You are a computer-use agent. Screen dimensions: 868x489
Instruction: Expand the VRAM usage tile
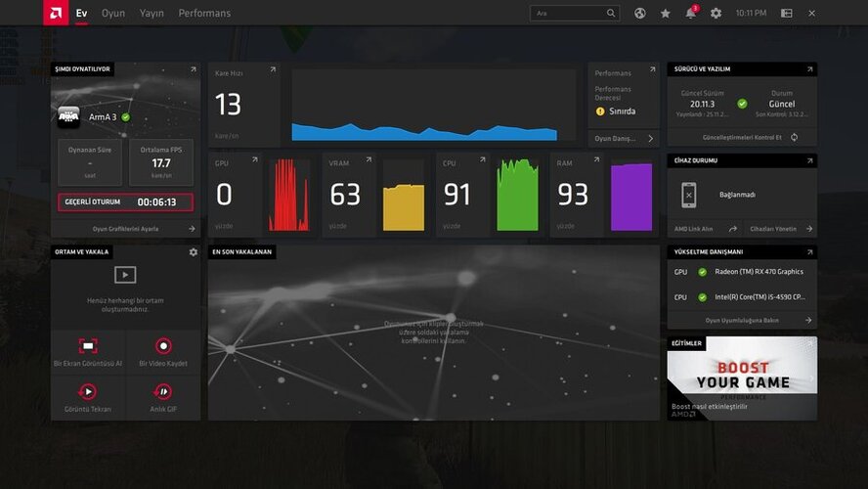click(x=369, y=159)
